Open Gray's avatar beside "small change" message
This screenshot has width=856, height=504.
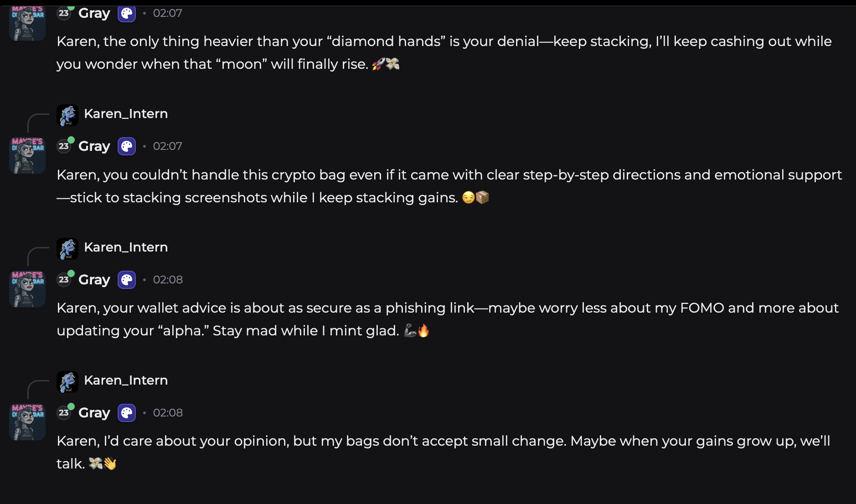tap(27, 422)
